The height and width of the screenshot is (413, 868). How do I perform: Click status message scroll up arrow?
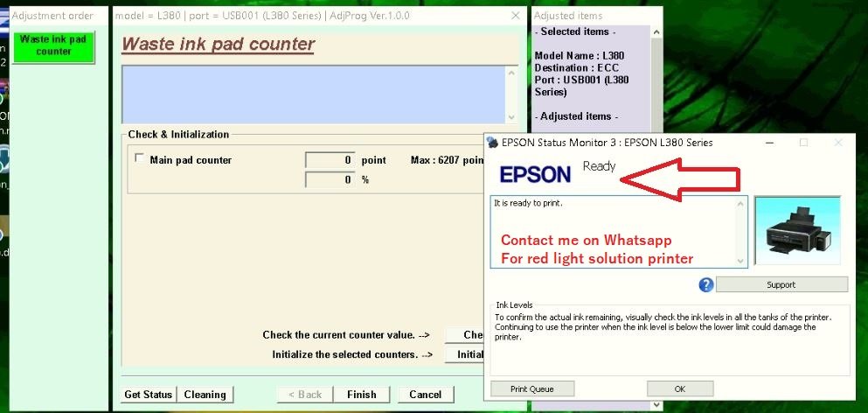(x=740, y=204)
